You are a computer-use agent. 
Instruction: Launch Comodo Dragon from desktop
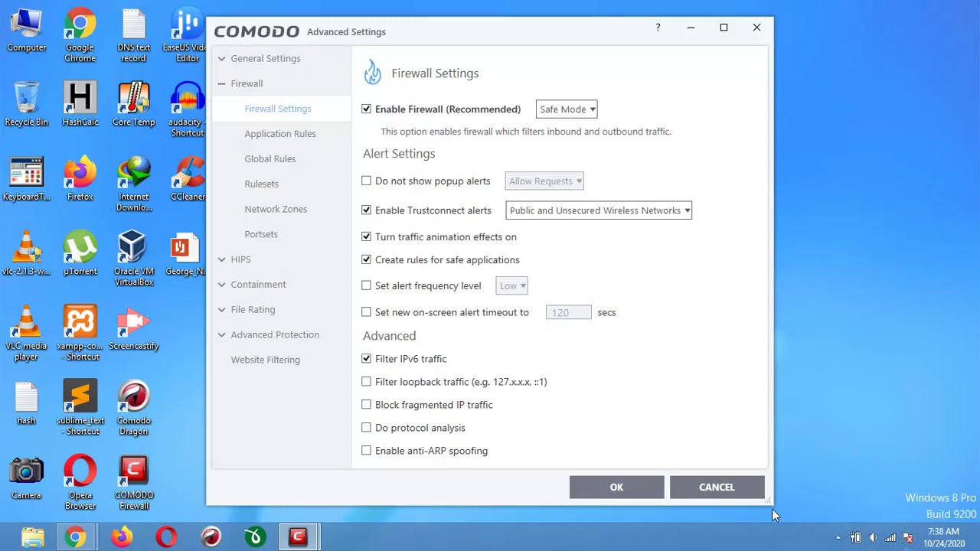133,408
